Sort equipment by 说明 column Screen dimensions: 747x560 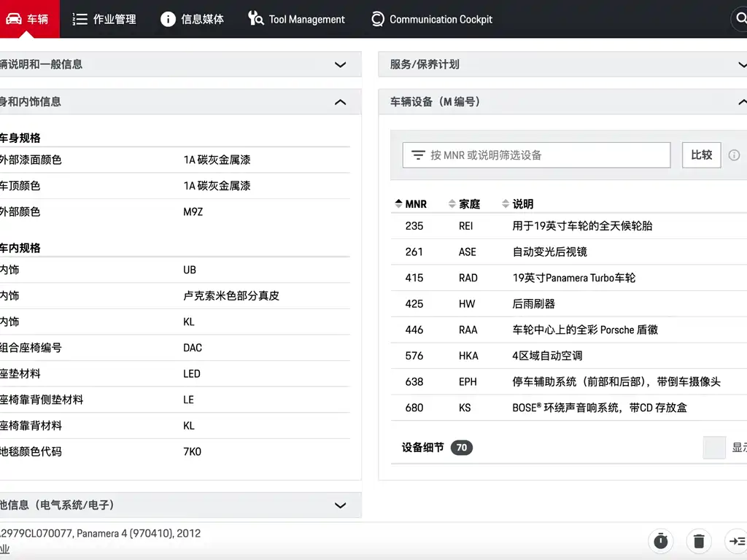tap(518, 204)
